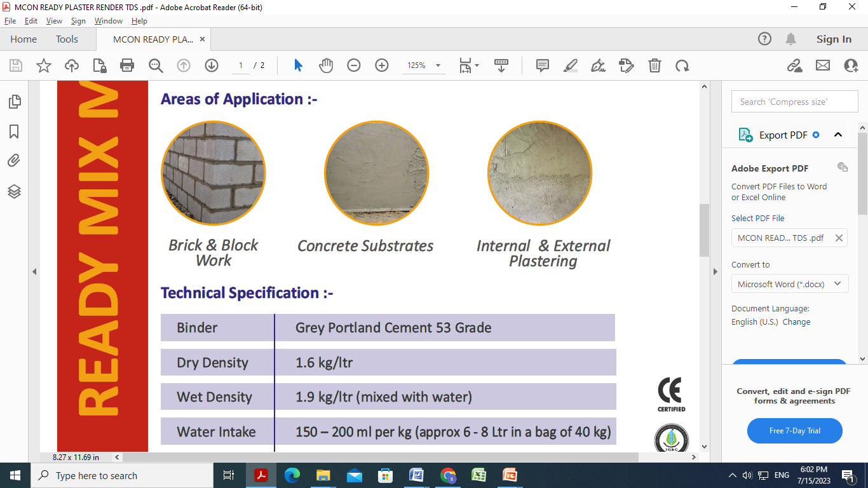Open the Convert to format dropdown
Screen dimensions: 868x488
coord(790,284)
